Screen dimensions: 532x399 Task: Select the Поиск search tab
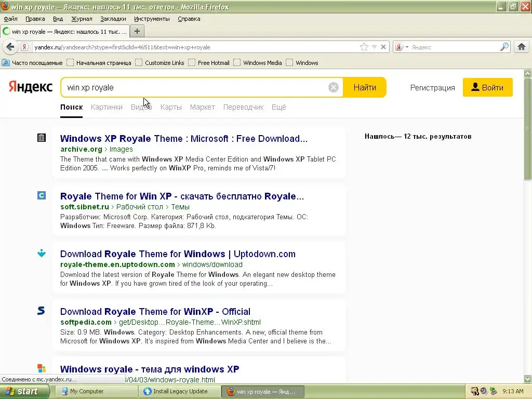pos(72,107)
